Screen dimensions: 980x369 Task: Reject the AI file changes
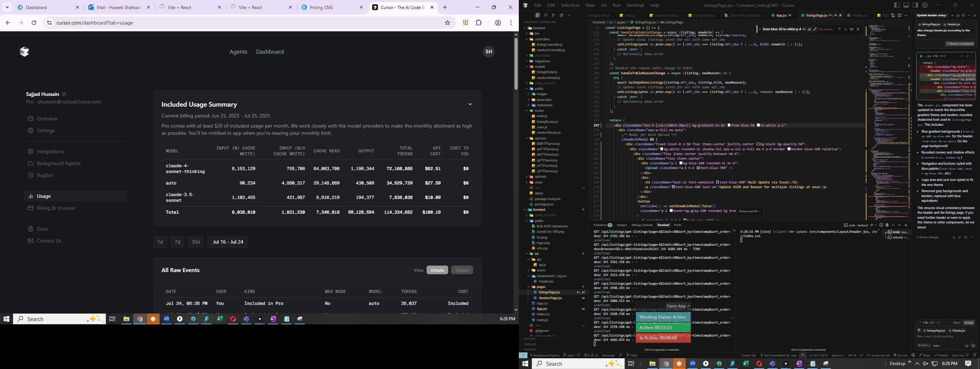pyautogui.click(x=957, y=323)
